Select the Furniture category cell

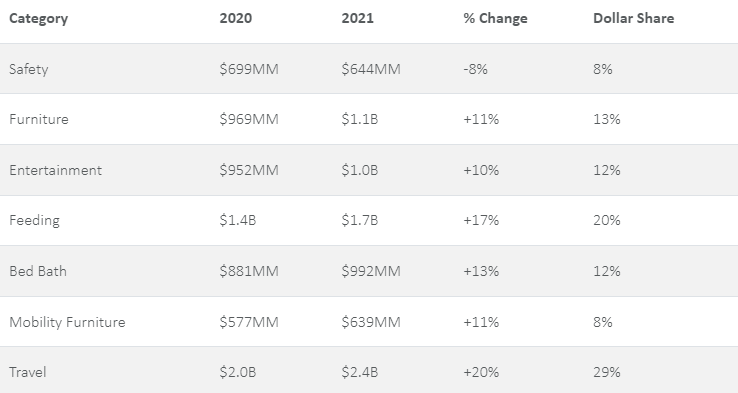point(39,119)
